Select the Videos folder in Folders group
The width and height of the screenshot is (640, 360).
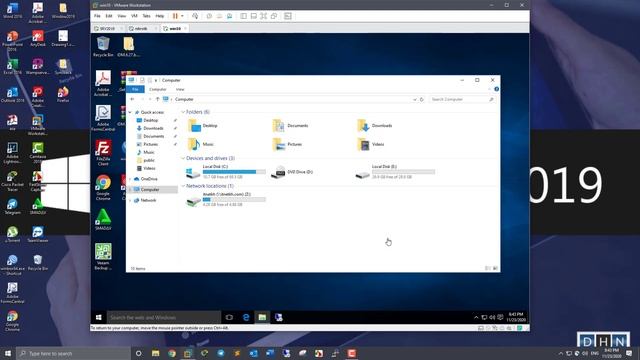pyautogui.click(x=371, y=144)
